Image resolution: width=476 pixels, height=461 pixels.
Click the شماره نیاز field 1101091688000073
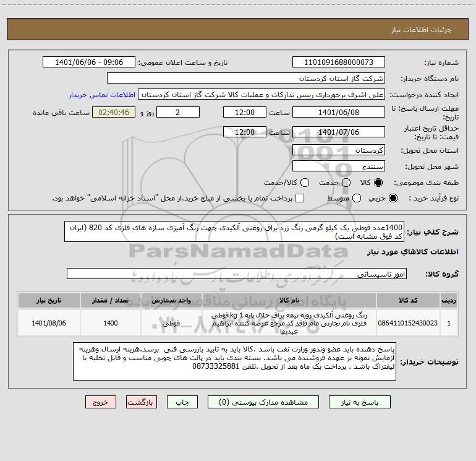click(339, 62)
